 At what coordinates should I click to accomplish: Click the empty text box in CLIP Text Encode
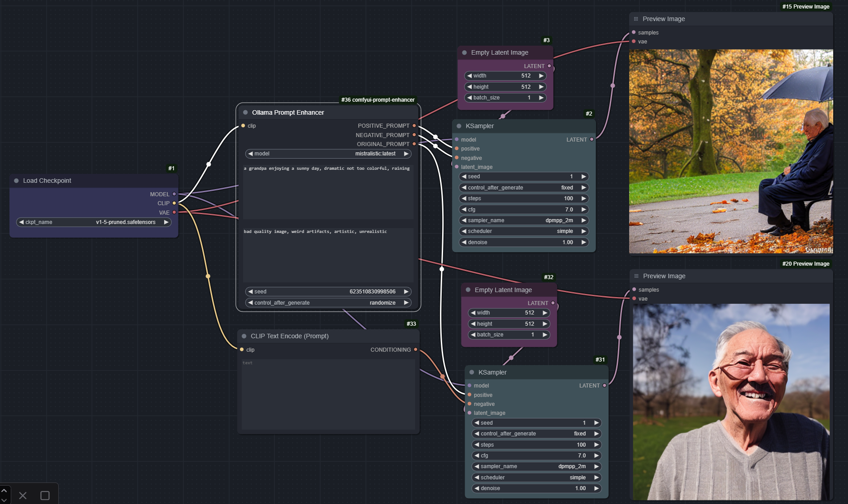pos(328,394)
